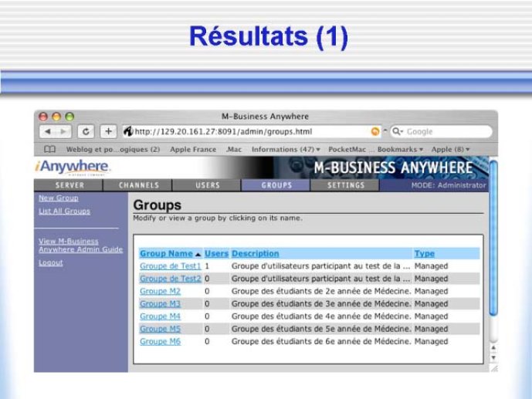Switch to the USERS tab
Screen dimensions: 532x399
click(x=207, y=185)
